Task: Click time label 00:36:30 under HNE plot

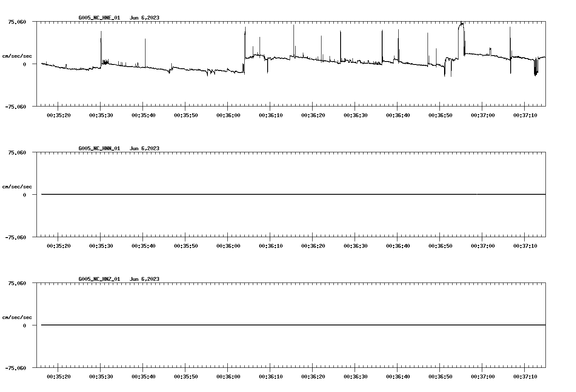Action: tap(355, 115)
